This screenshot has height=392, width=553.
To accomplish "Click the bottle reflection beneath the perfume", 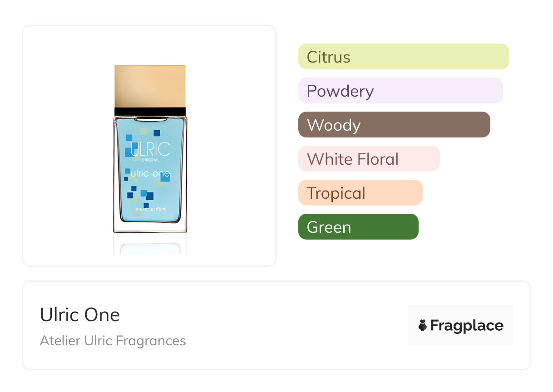I will pos(150,247).
